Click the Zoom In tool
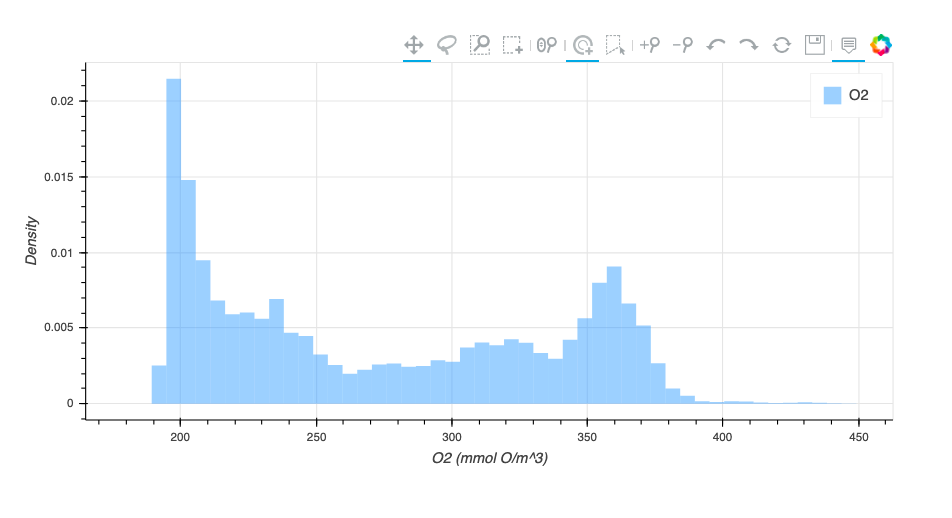The image size is (952, 518). [650, 45]
